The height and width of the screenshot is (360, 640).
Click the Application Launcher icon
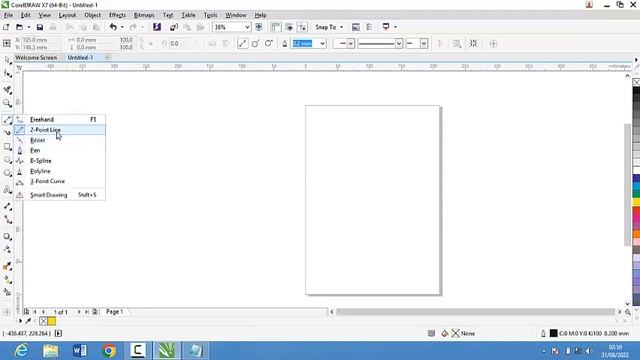386,27
